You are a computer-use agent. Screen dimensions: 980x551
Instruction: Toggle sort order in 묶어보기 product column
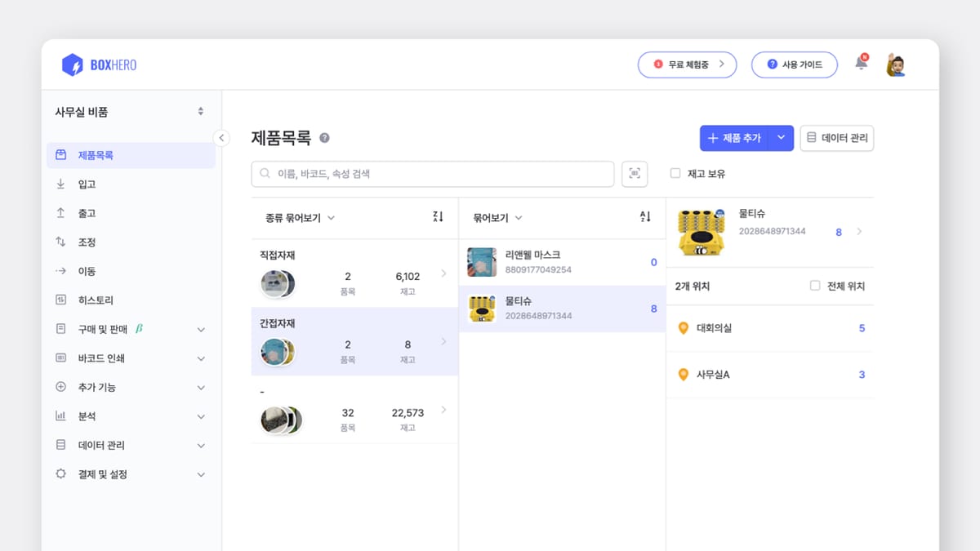(645, 217)
